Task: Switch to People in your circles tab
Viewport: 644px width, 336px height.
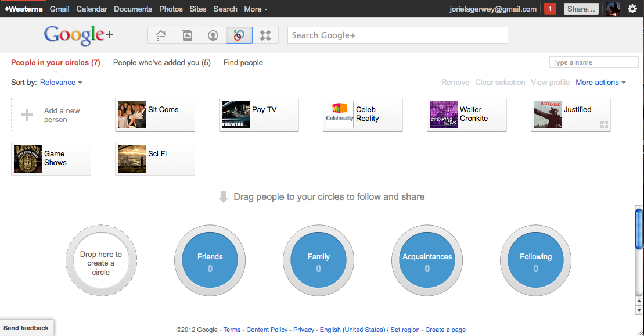Action: [x=55, y=63]
